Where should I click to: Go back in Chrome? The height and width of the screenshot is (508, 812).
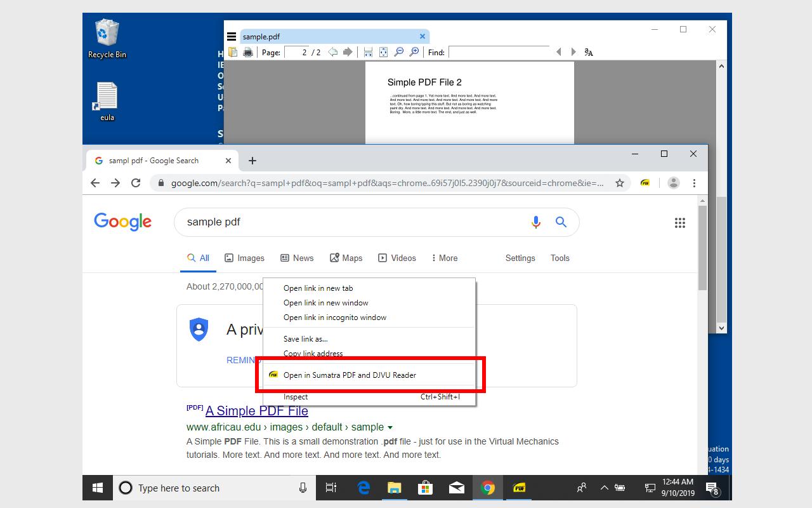coord(95,183)
